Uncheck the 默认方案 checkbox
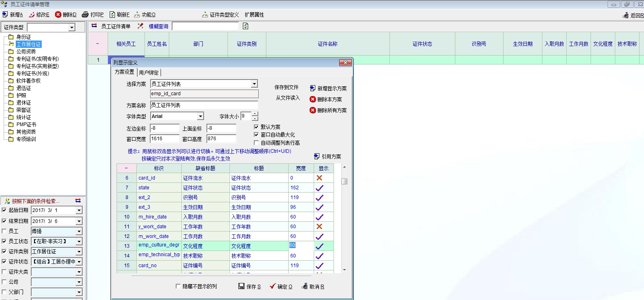The image size is (644, 300). coord(256,127)
